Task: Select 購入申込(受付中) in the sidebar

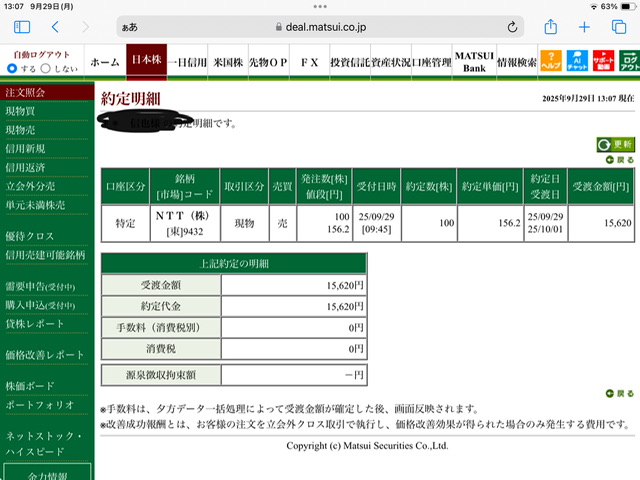Action: point(40,305)
